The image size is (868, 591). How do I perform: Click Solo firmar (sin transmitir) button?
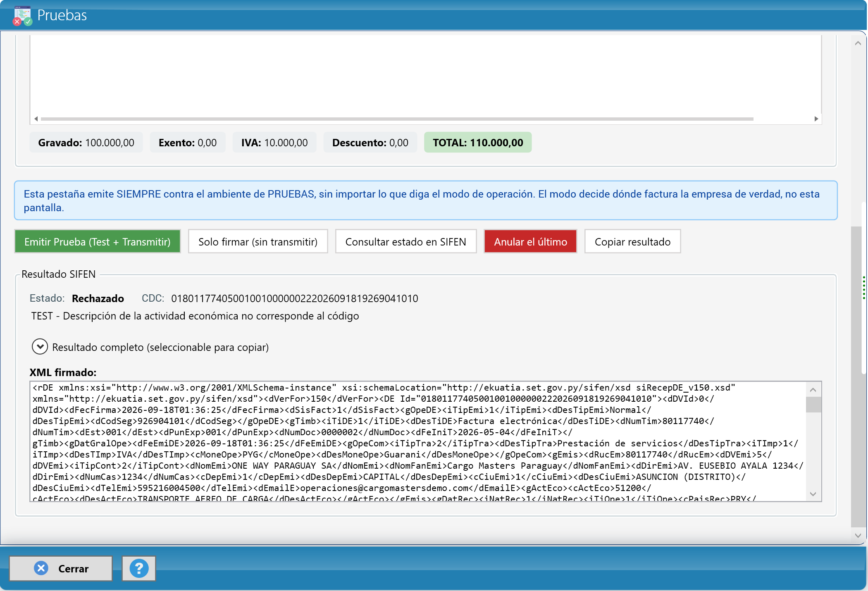[x=258, y=241]
